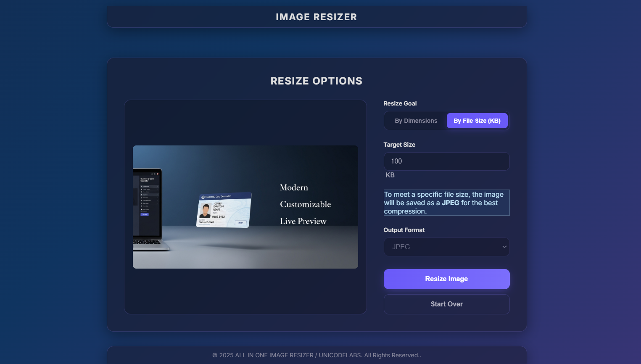Click the RESIZE OPTIONS heading
The image size is (641, 364).
click(x=316, y=81)
